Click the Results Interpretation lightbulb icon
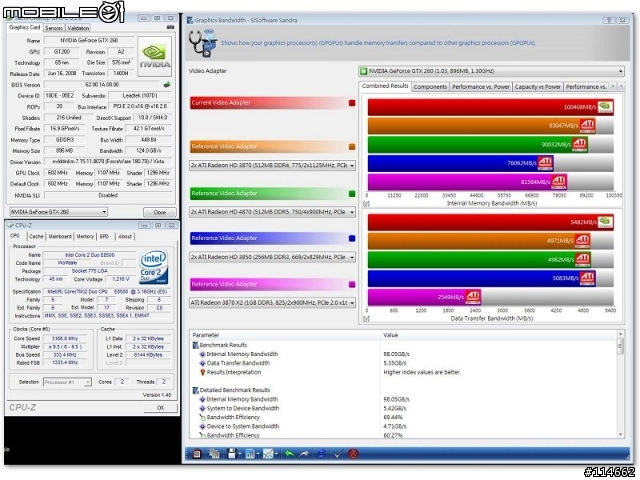 [x=202, y=372]
